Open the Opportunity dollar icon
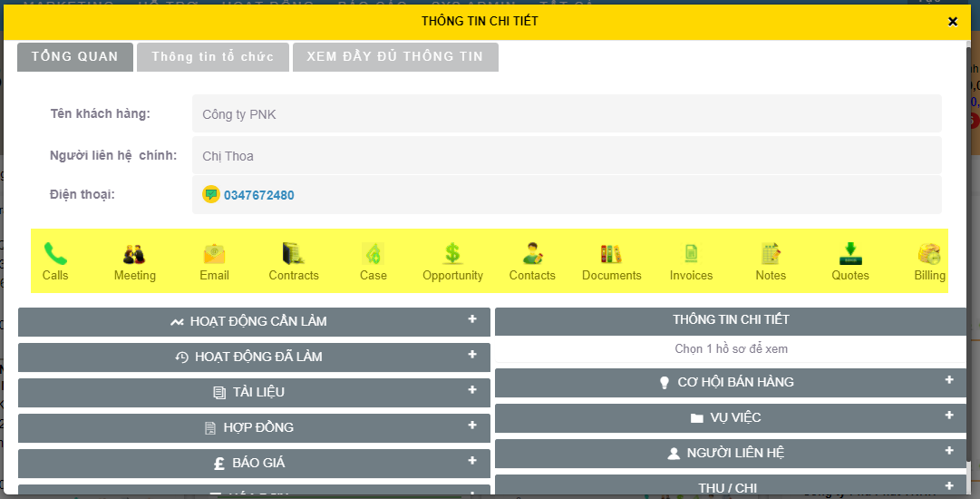This screenshot has height=499, width=980. 452,254
